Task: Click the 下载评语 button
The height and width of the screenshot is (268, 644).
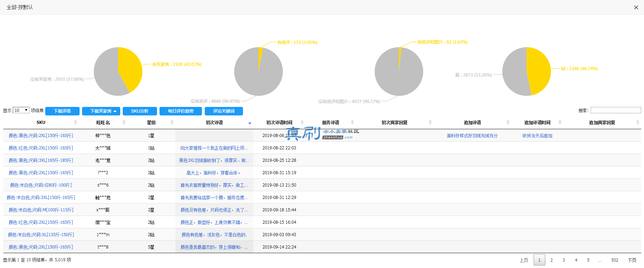Action: pos(62,111)
